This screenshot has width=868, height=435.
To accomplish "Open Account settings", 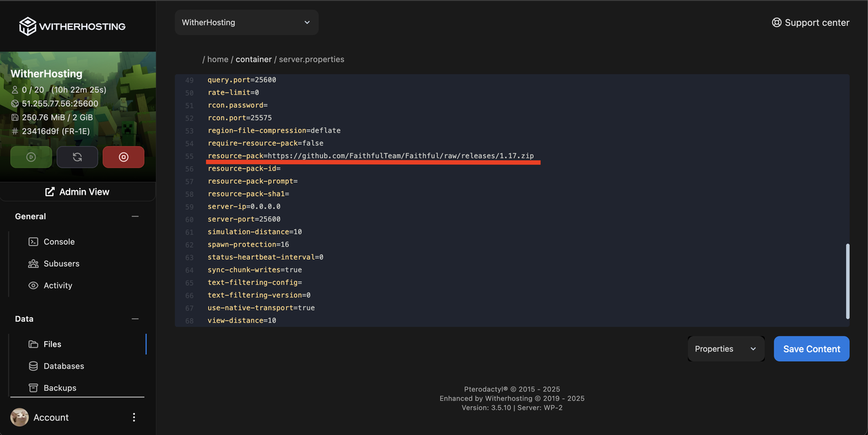I will click(x=51, y=417).
